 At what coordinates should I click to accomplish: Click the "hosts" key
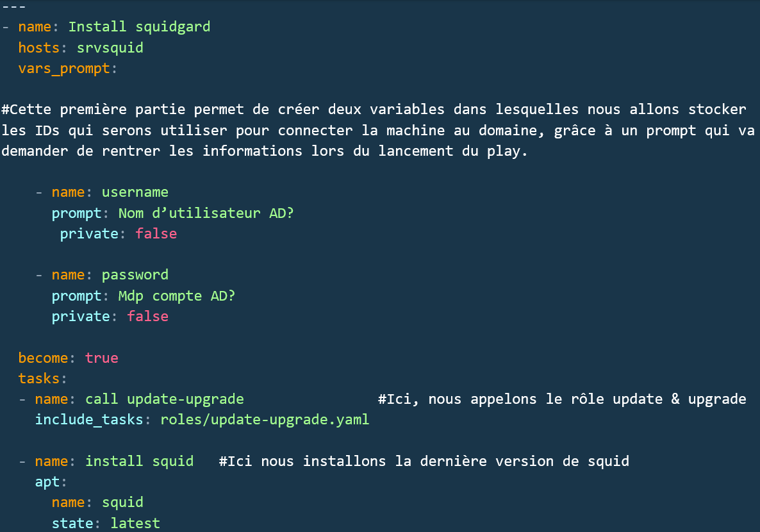pyautogui.click(x=38, y=48)
